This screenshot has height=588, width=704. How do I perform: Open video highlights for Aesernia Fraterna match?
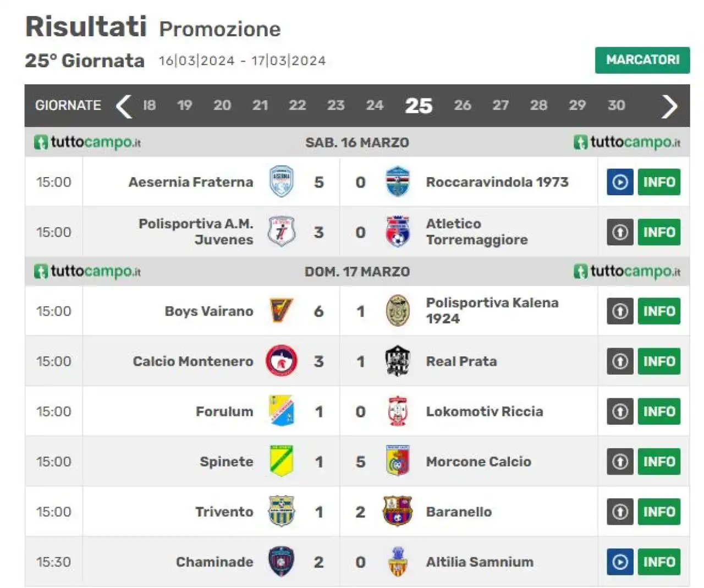[x=620, y=182]
